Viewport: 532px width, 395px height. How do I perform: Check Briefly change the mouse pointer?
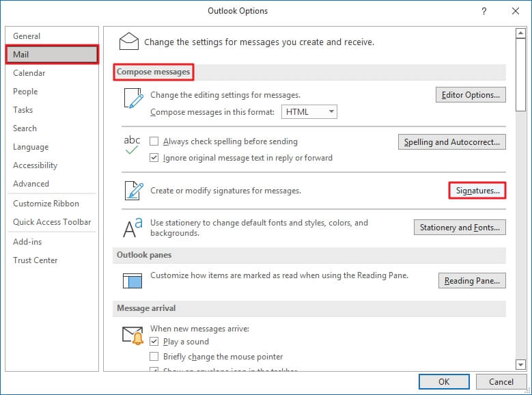tap(154, 356)
